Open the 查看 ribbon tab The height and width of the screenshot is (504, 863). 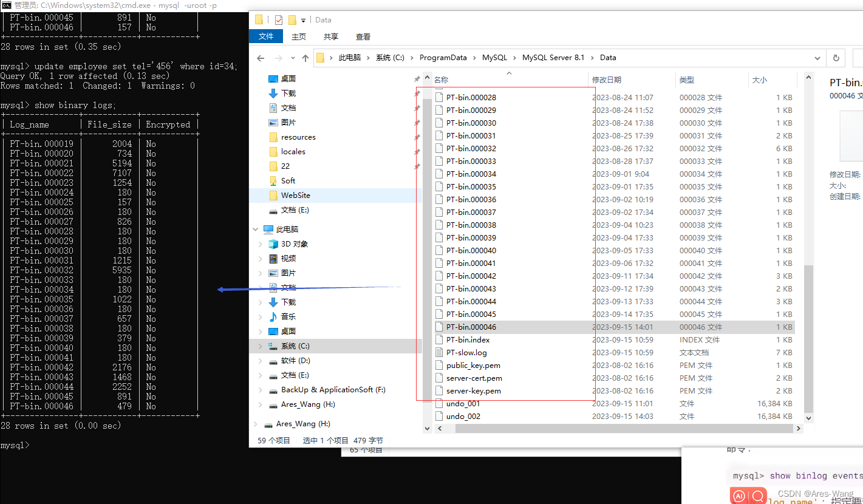[x=363, y=36]
